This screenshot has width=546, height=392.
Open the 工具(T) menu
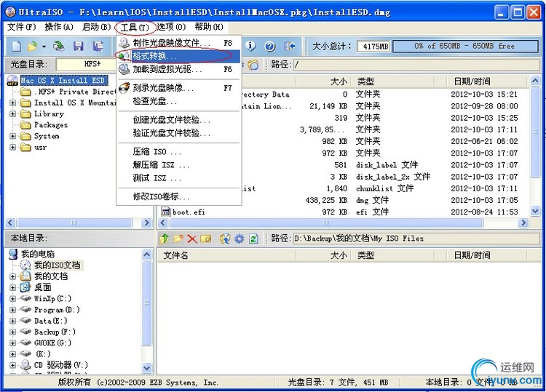pyautogui.click(x=135, y=27)
